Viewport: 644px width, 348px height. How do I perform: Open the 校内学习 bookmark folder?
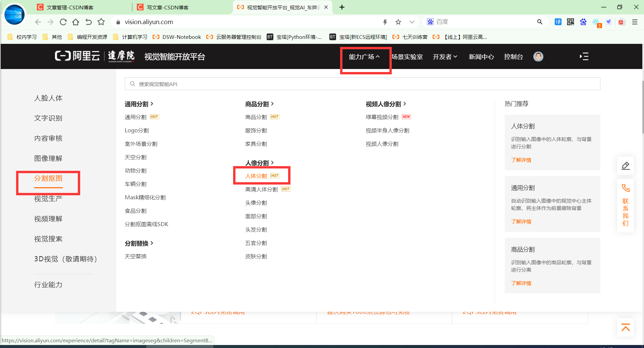click(x=22, y=37)
